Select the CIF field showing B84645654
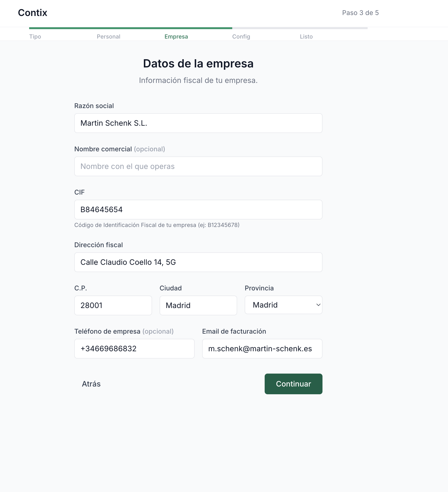 (x=198, y=209)
